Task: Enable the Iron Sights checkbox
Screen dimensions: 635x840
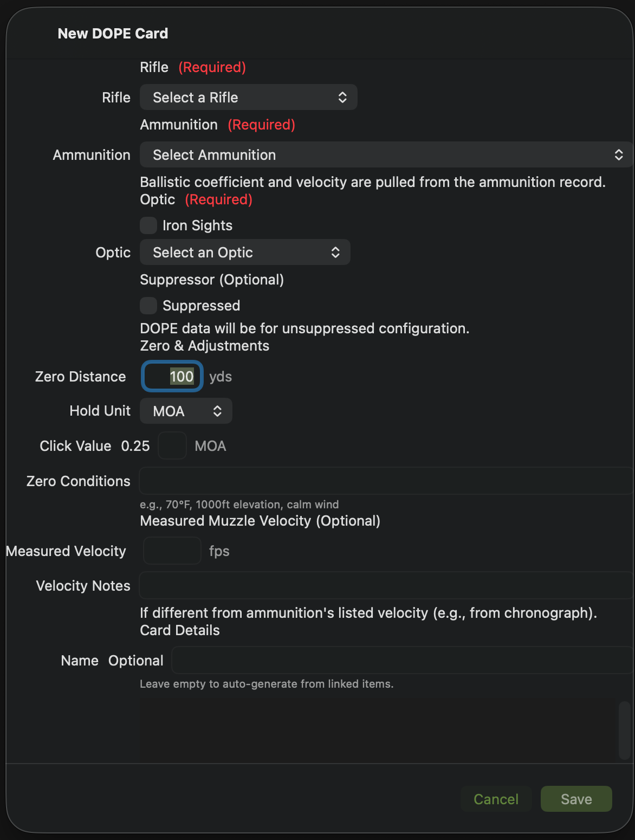Action: [x=148, y=225]
